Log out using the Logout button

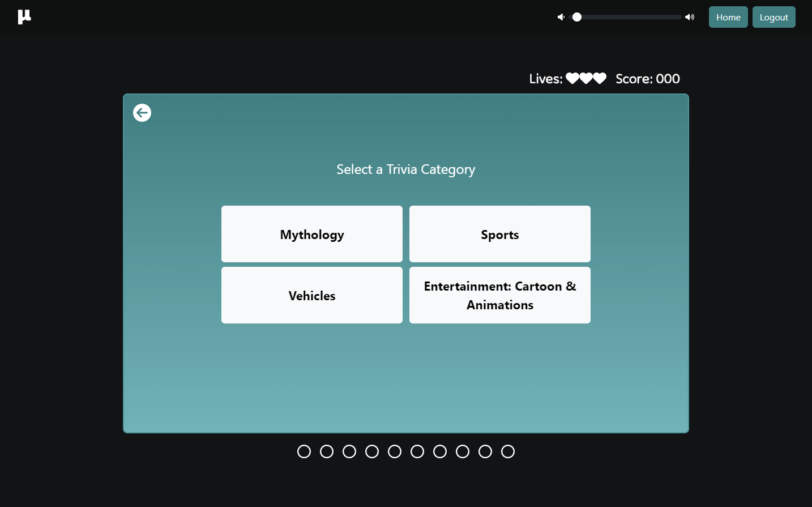coord(773,17)
